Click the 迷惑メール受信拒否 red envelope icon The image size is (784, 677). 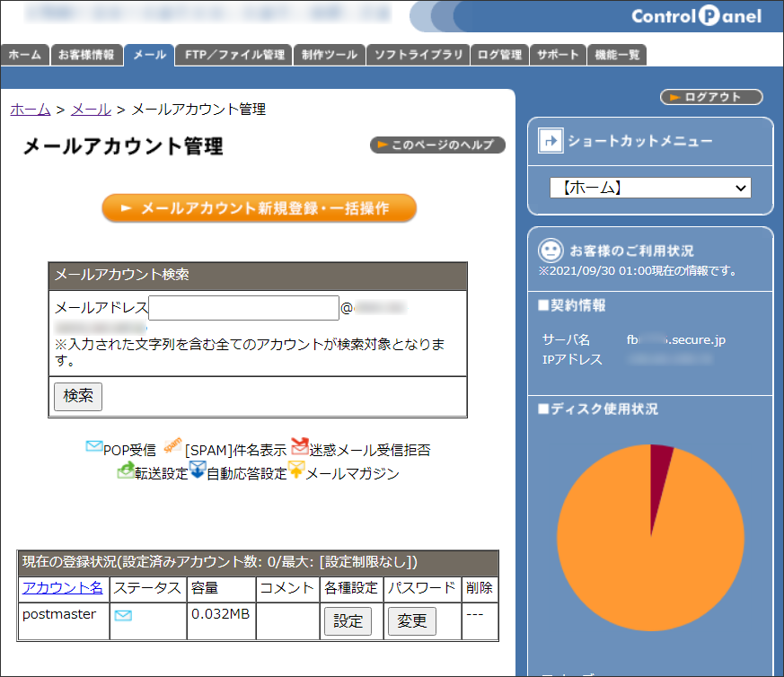pyautogui.click(x=299, y=446)
